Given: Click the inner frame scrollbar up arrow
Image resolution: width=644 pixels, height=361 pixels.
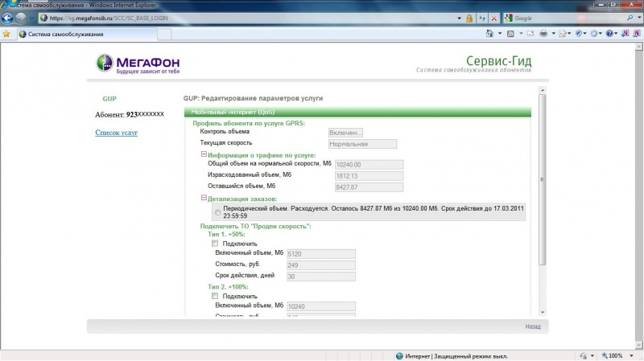Looking at the screenshot, I should [x=543, y=90].
